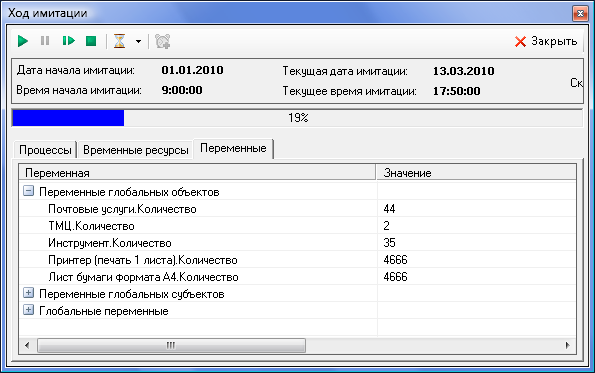Pause the simulation
Screen dimensions: 595x373
pyautogui.click(x=45, y=41)
